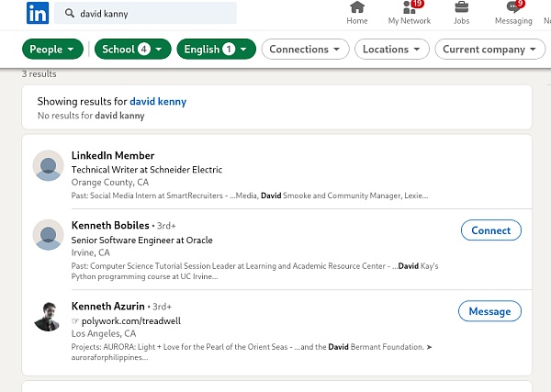Click the Jobs label in navbar
The width and height of the screenshot is (551, 392).
coord(461,21)
